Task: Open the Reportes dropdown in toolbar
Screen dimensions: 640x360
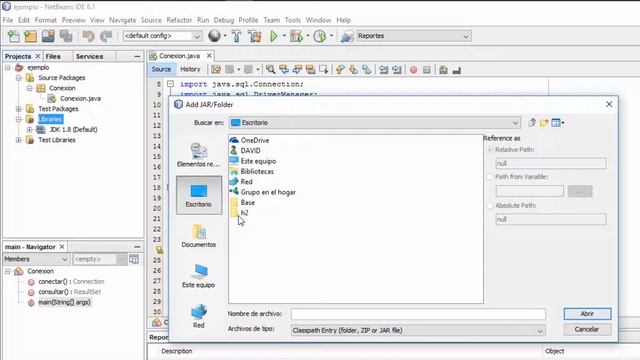Action: [x=413, y=36]
